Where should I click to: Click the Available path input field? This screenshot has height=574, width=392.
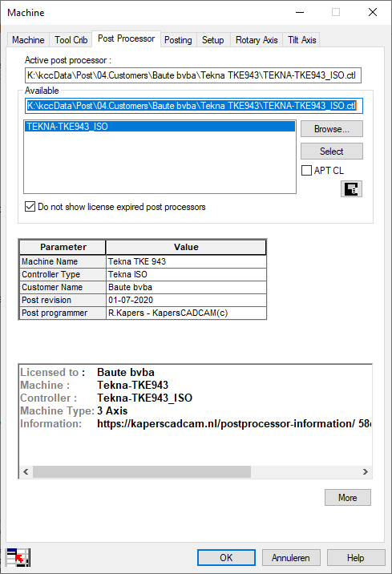[x=194, y=106]
